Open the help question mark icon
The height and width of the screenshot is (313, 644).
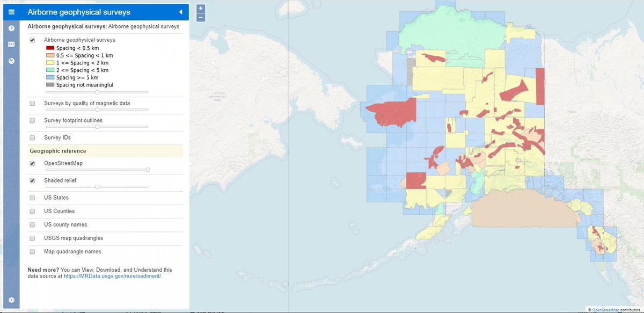click(x=11, y=28)
